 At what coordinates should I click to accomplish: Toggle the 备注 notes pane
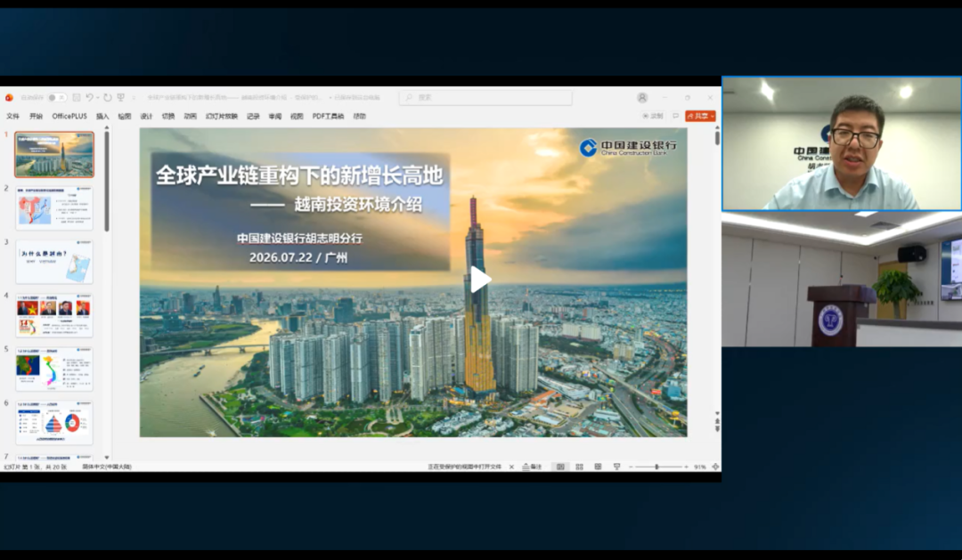[x=532, y=467]
